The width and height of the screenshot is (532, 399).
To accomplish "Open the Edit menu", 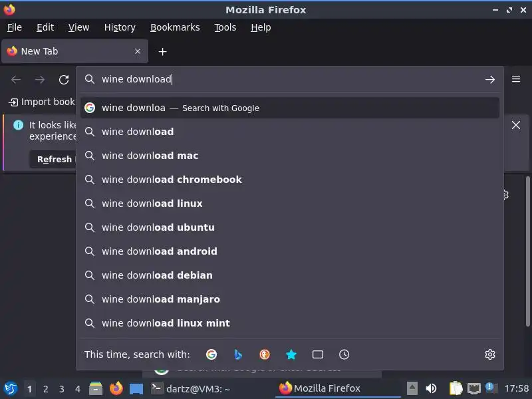I will 45,27.
